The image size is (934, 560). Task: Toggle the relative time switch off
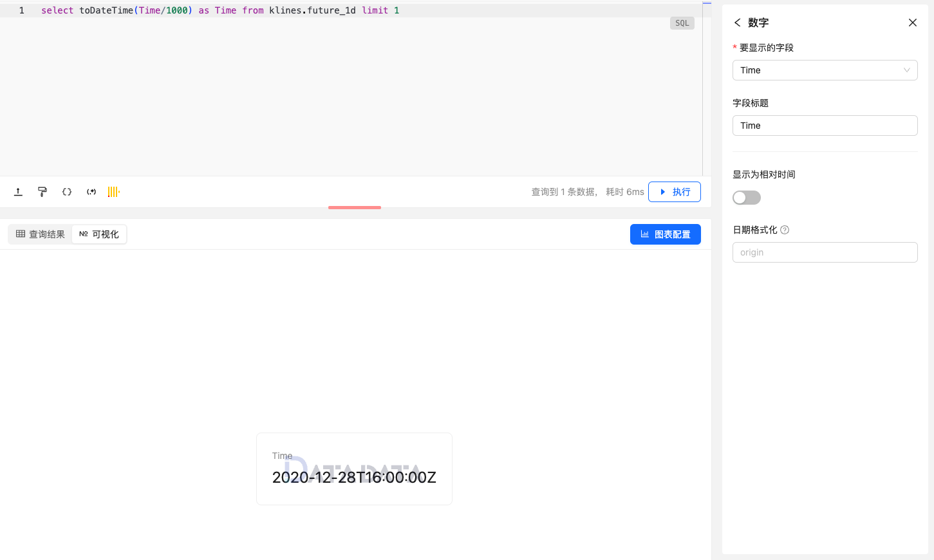click(x=746, y=198)
